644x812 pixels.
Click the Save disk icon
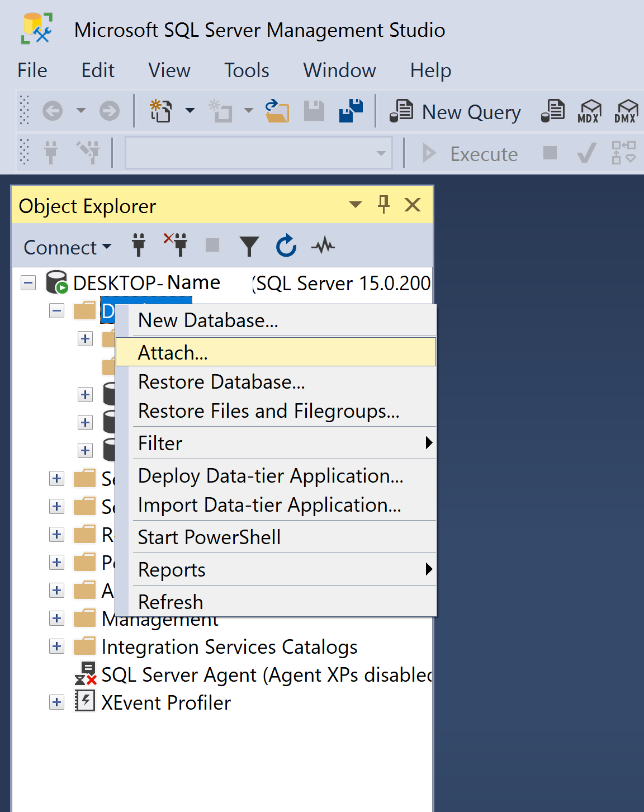coord(314,111)
